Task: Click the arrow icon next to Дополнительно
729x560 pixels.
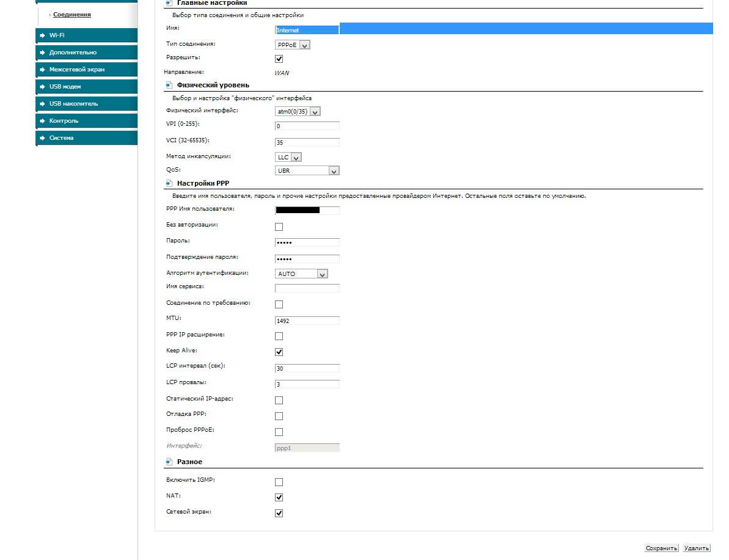Action: 42,53
